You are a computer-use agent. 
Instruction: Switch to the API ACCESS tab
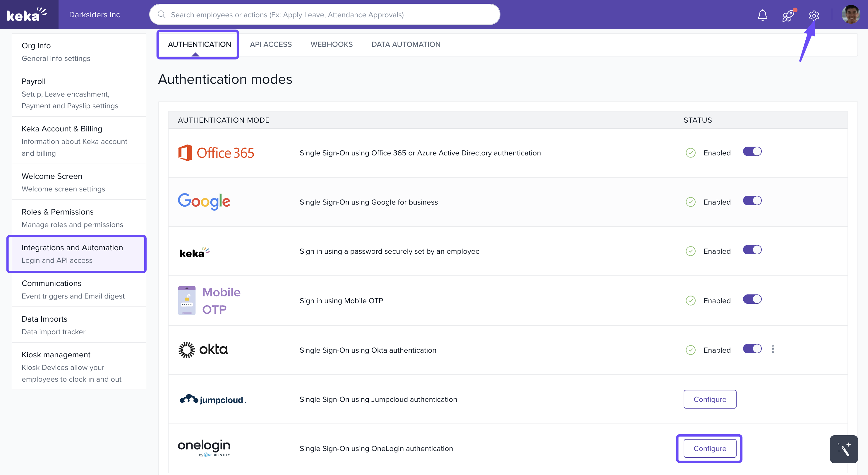coord(271,44)
